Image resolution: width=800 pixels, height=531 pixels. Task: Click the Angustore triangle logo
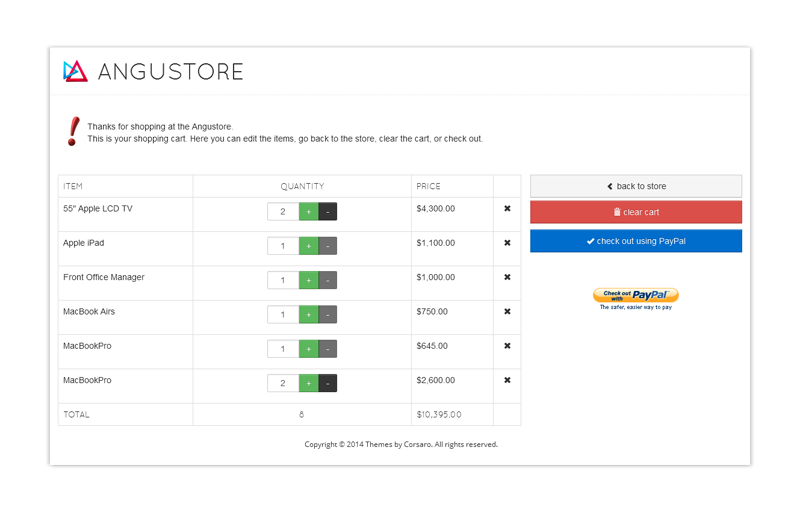coord(76,71)
